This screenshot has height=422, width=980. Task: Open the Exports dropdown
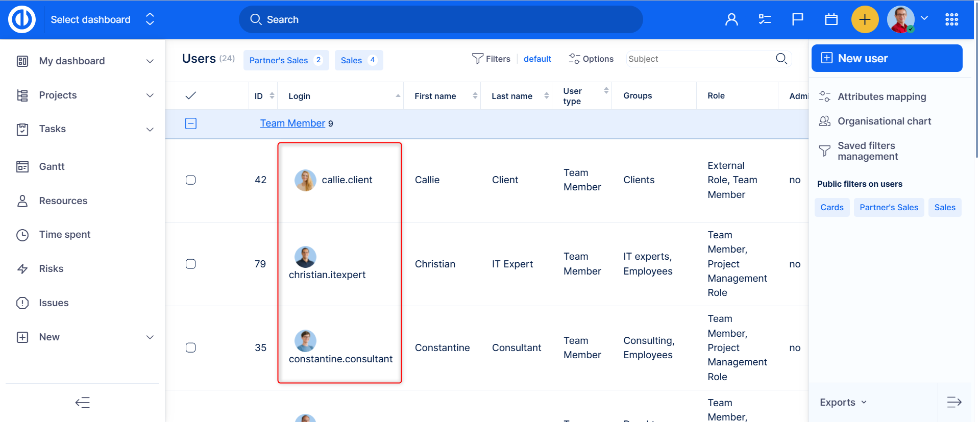843,402
